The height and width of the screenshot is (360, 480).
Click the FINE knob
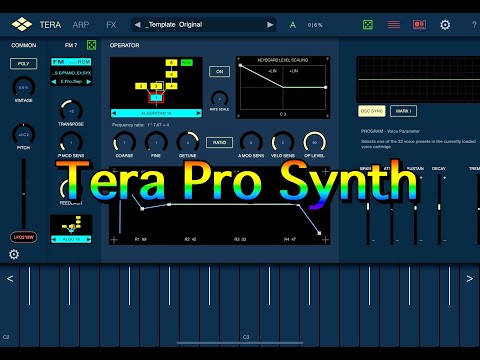(x=156, y=143)
